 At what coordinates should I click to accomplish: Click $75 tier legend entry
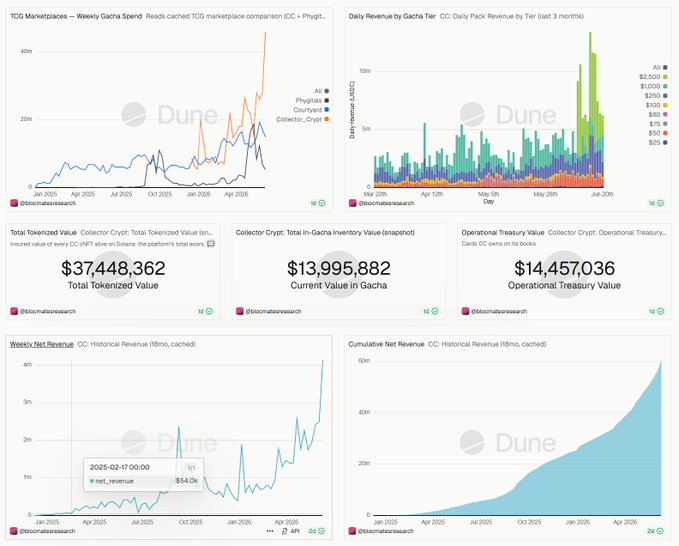[x=658, y=124]
